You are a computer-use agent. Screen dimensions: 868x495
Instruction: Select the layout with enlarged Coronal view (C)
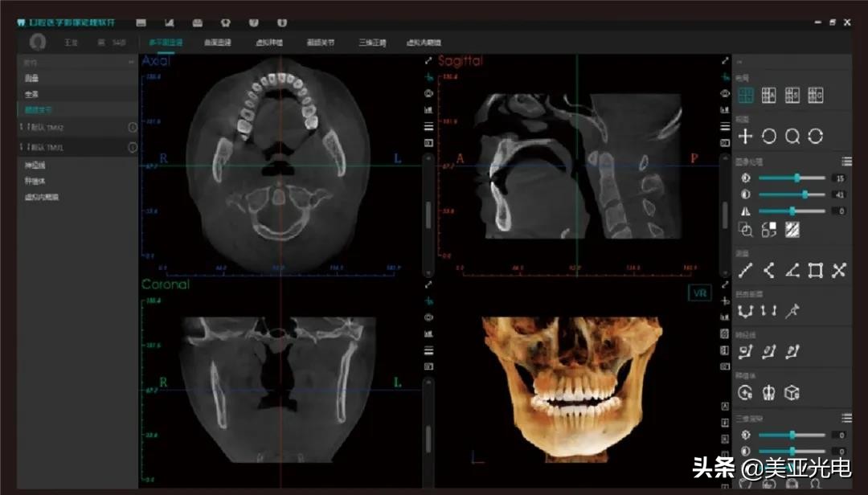(816, 96)
